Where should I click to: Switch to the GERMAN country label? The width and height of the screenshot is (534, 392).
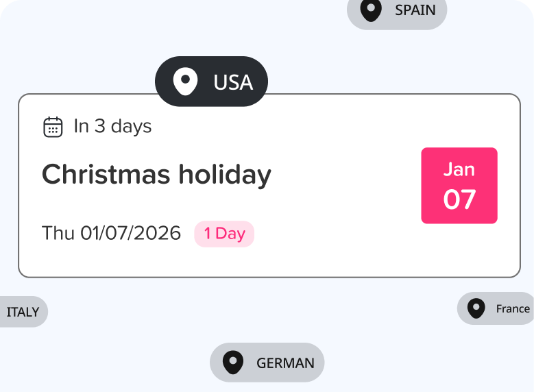tap(285, 363)
